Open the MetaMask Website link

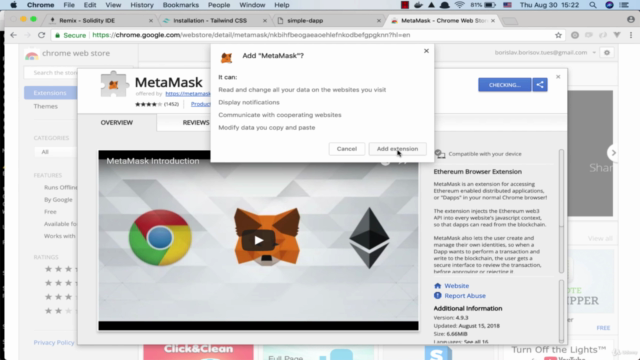point(456,286)
